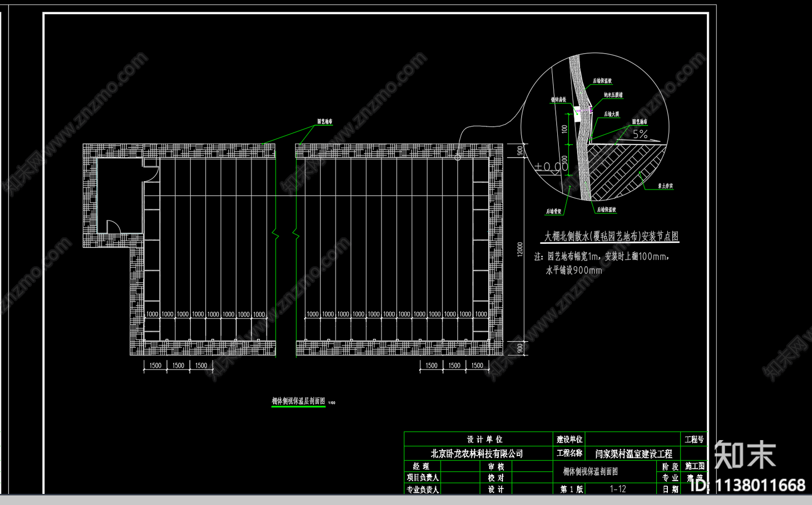Click the 1:100 scale text
Viewport: 812px width, 505px height.
click(331, 403)
